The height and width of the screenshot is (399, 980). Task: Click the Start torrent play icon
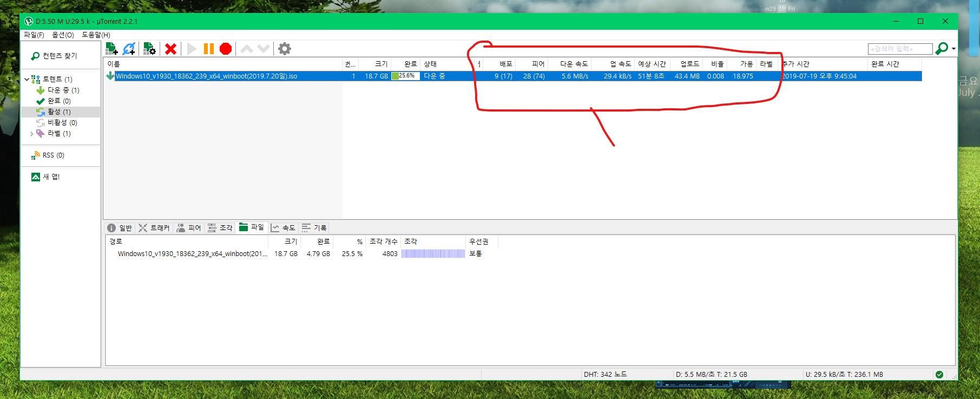tap(192, 49)
